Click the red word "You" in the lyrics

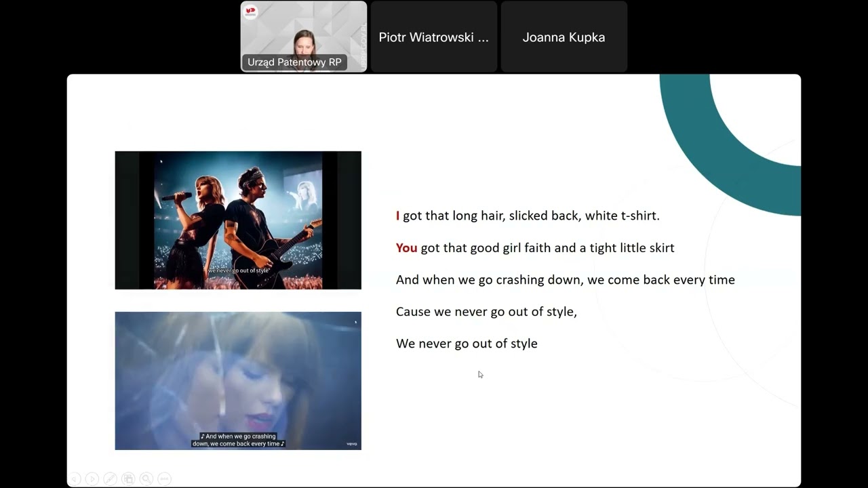click(x=406, y=248)
